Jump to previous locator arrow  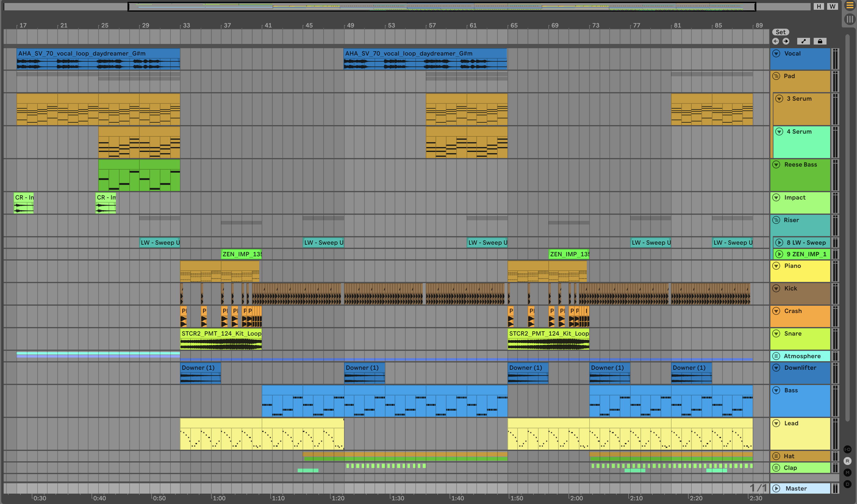(x=775, y=41)
